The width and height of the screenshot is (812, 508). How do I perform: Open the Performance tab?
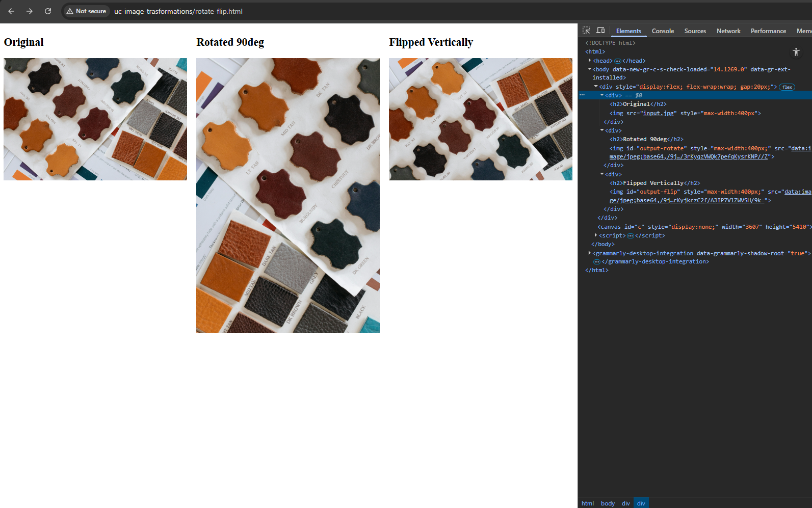768,31
